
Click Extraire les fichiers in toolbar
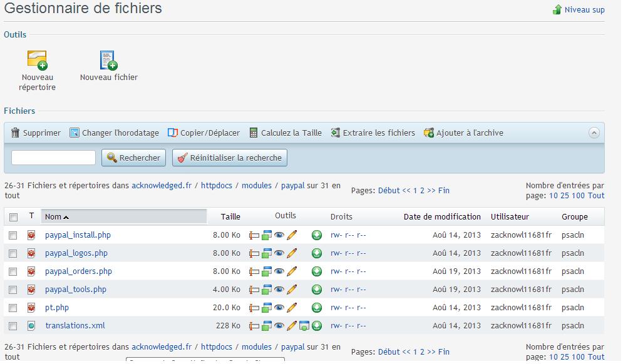pyautogui.click(x=373, y=133)
